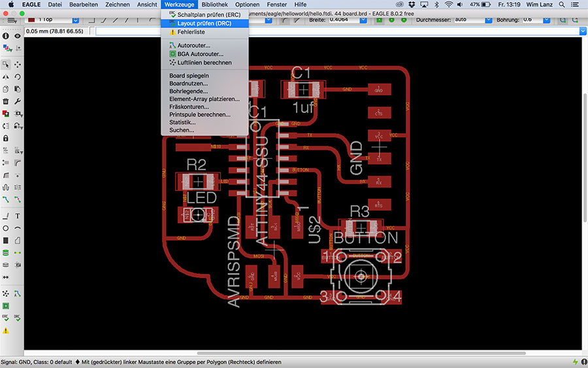Open error list warning triangle icon

(x=6, y=331)
